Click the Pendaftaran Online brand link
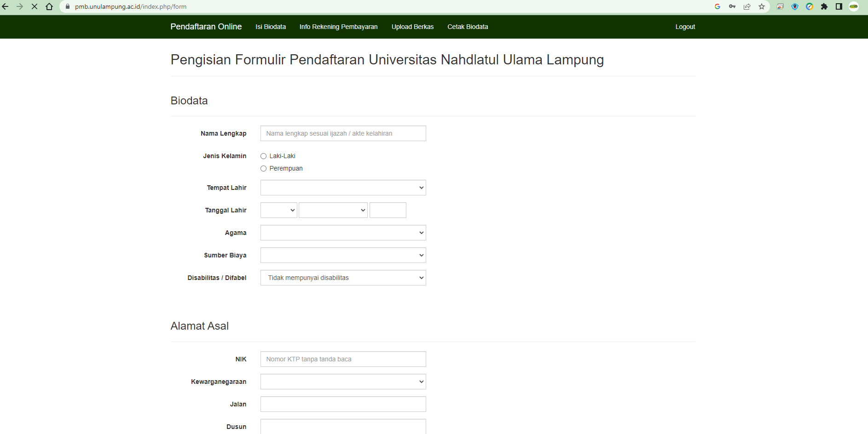Screen dimensions: 868x434 [x=206, y=27]
